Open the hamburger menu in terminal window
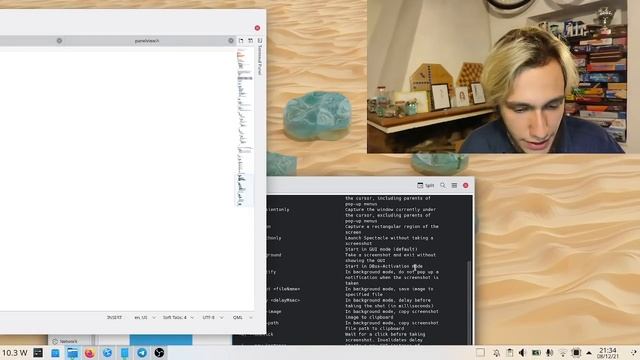Image resolution: width=640 pixels, height=360 pixels. pos(454,186)
